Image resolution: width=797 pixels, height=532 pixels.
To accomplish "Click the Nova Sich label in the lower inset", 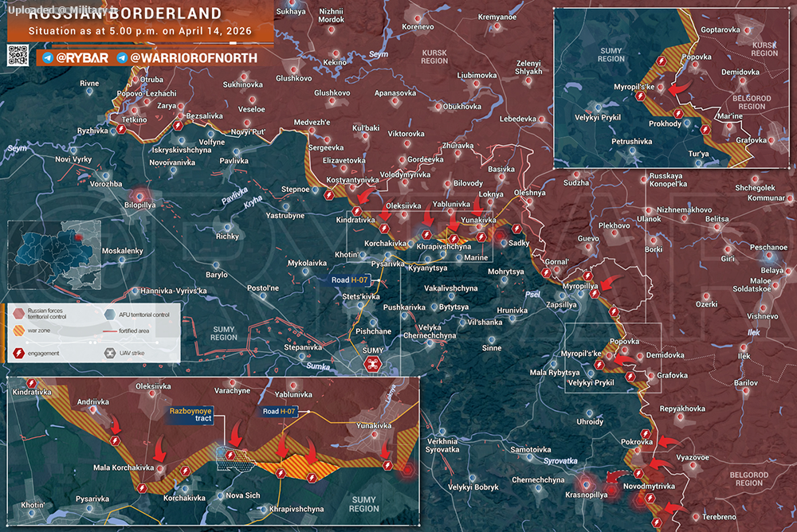I will pos(243,495).
